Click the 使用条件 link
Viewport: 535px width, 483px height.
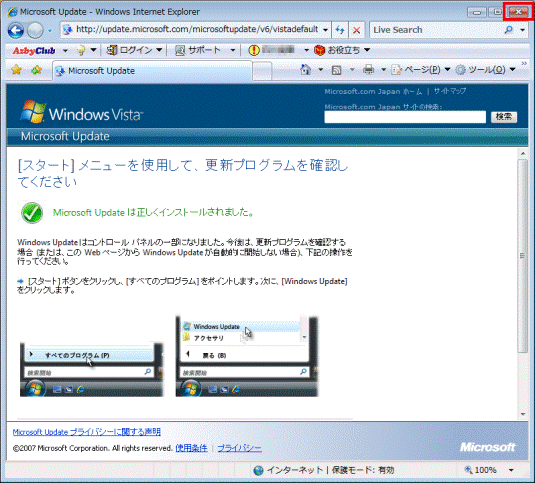tap(191, 448)
